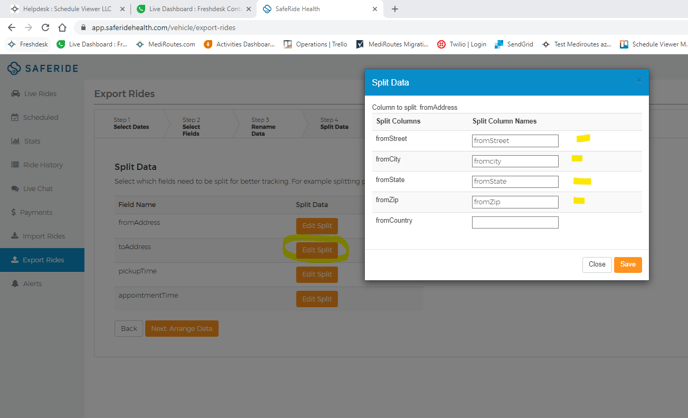Open a new browser tab with plus icon
The image size is (688, 418).
(x=395, y=9)
